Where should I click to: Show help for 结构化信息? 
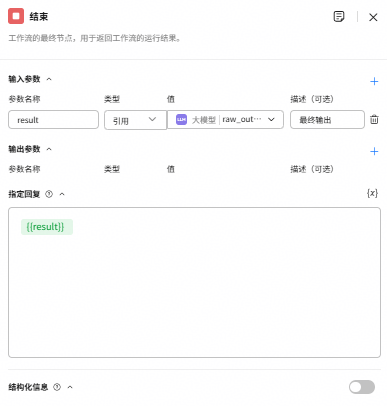(57, 387)
